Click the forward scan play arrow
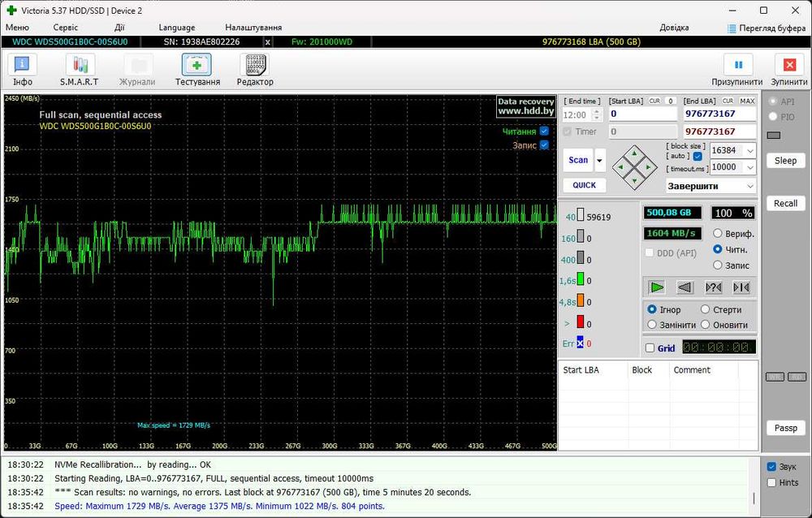The image size is (812, 518). pos(657,287)
